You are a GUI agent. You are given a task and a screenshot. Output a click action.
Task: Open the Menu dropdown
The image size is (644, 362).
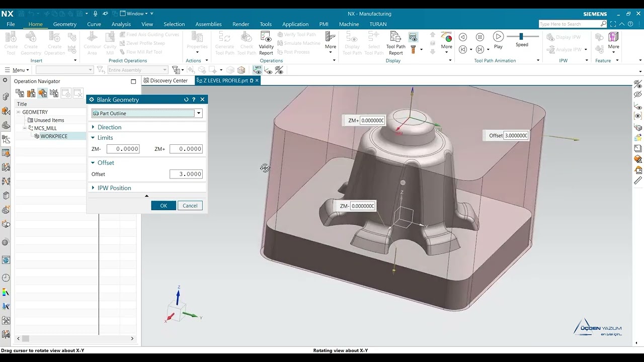coord(17,70)
